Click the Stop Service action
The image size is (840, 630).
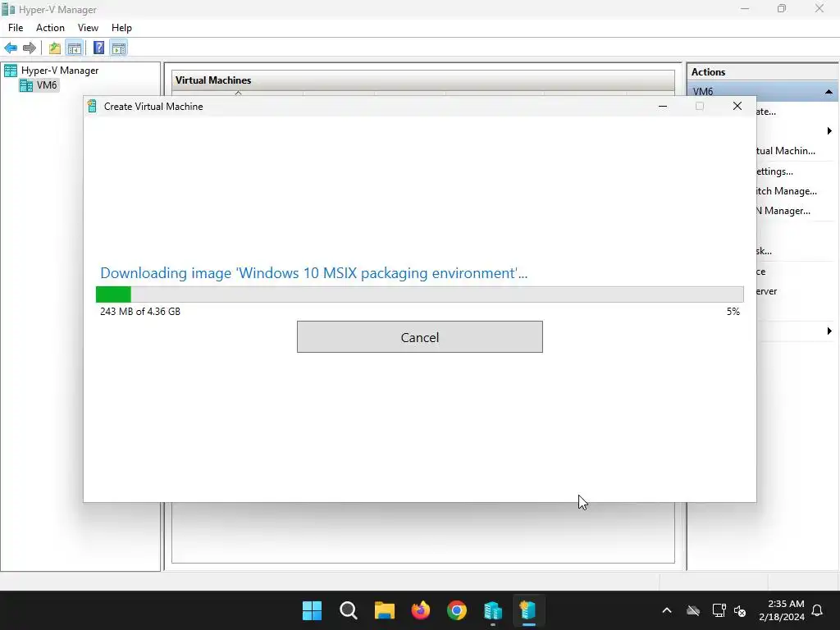tap(760, 272)
